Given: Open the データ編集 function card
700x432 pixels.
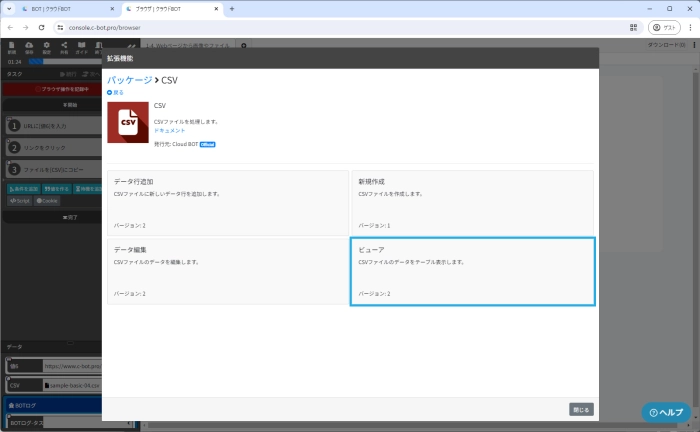Looking at the screenshot, I should pos(228,270).
